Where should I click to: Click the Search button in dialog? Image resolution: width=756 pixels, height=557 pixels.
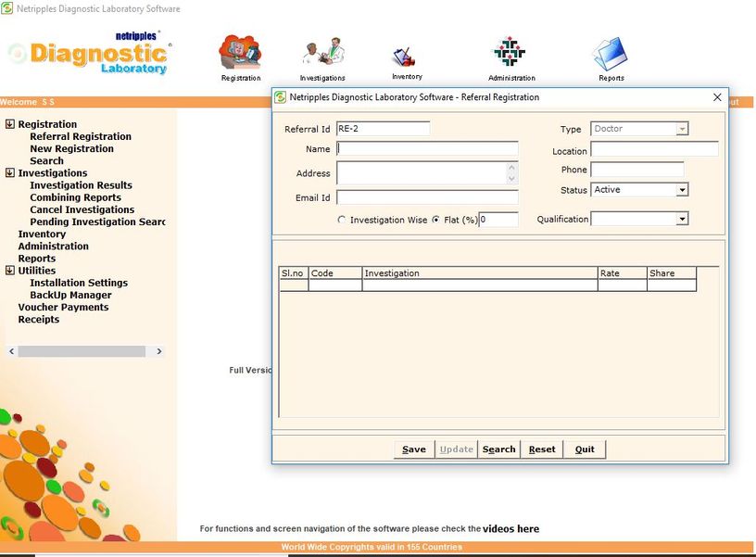click(499, 449)
